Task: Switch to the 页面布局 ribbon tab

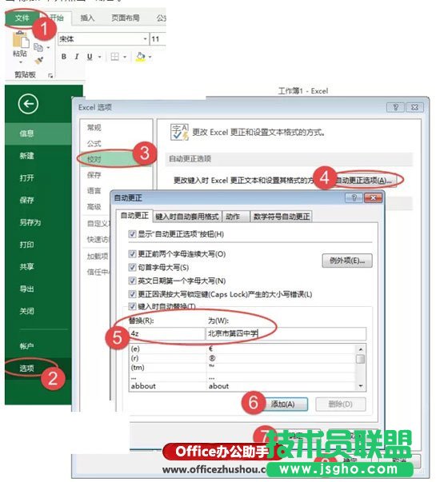Action: (x=126, y=18)
